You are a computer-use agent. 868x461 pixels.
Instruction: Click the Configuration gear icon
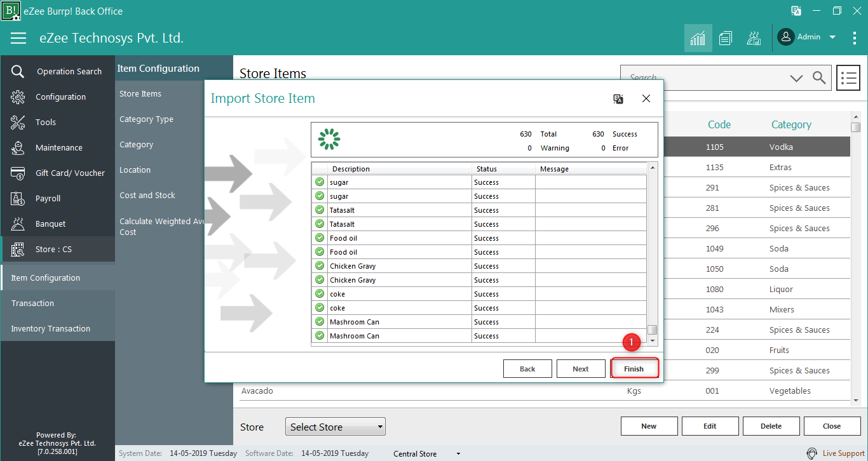(18, 97)
